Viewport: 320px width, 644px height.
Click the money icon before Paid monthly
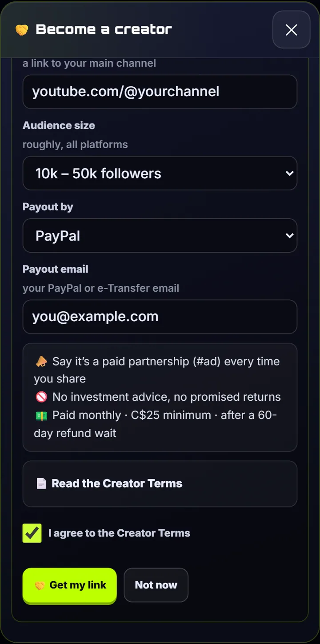point(41,415)
